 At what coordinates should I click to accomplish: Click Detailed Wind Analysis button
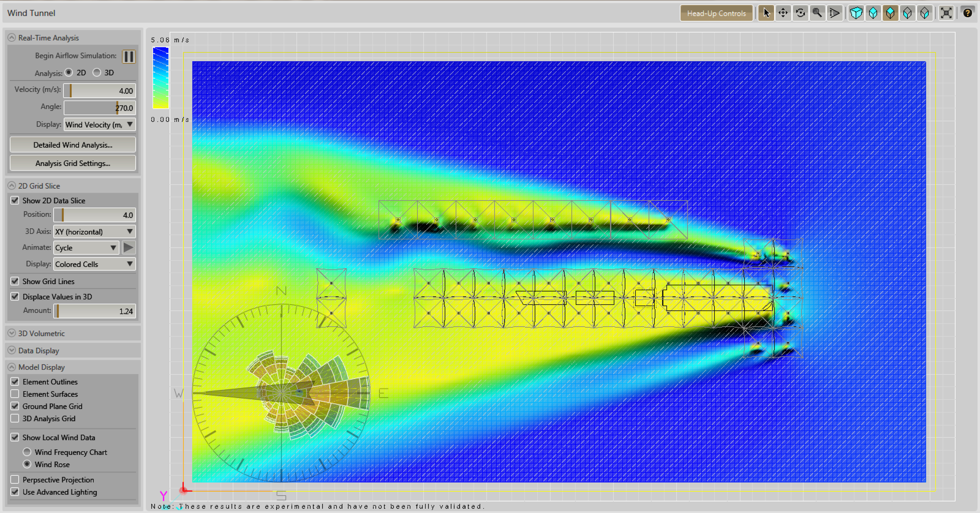[73, 145]
